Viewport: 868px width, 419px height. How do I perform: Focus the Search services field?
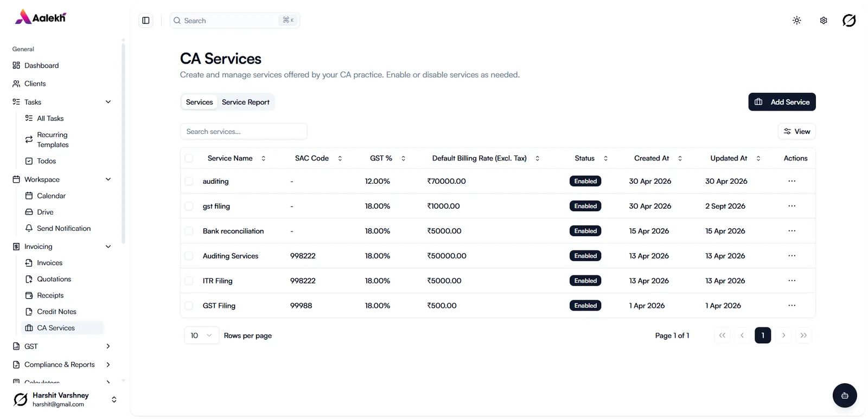click(x=244, y=132)
